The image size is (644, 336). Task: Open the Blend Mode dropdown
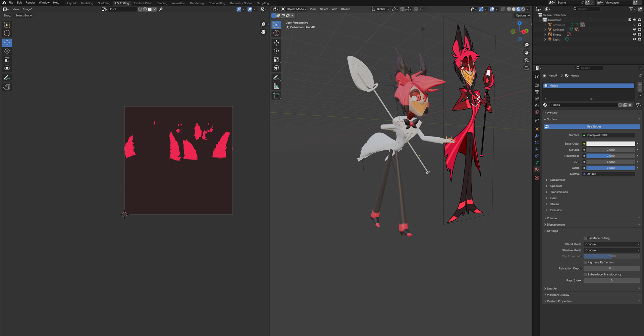point(612,244)
